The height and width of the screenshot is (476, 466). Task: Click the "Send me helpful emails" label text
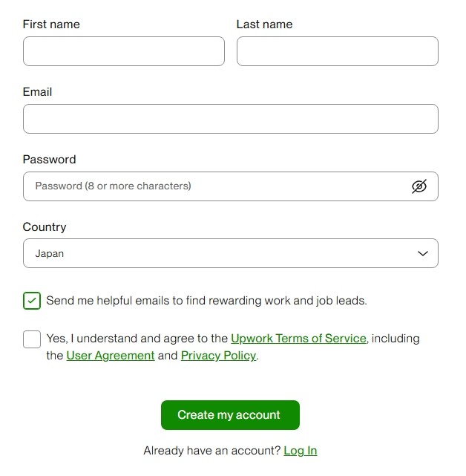pos(206,301)
